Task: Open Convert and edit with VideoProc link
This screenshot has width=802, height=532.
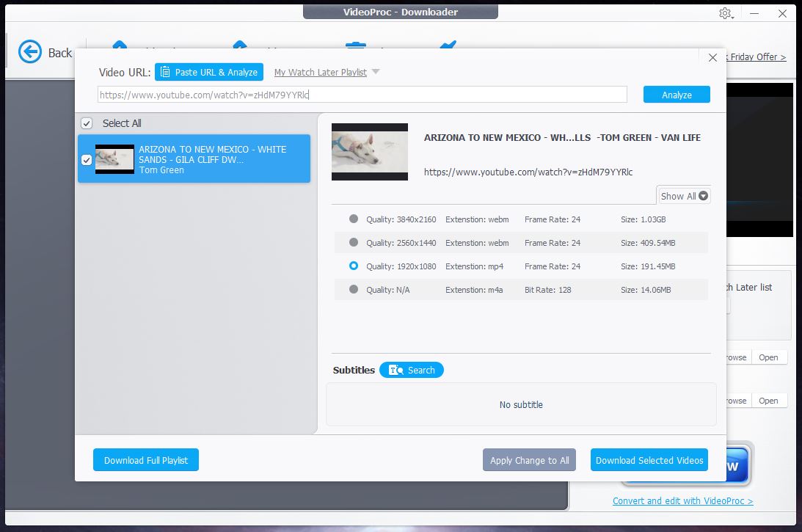Action: pyautogui.click(x=682, y=501)
